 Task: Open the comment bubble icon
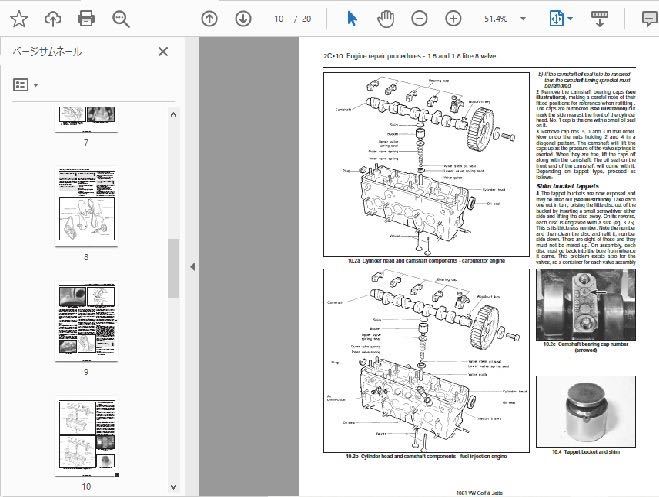pos(650,19)
